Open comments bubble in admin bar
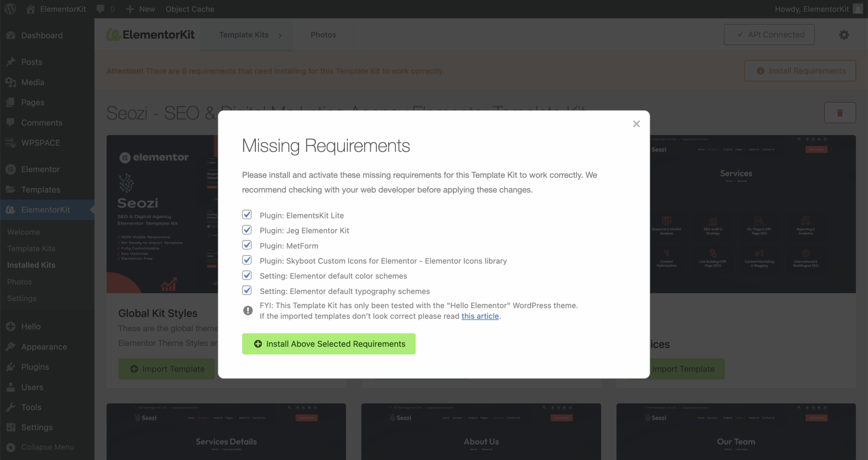This screenshot has width=868, height=460. 105,9
